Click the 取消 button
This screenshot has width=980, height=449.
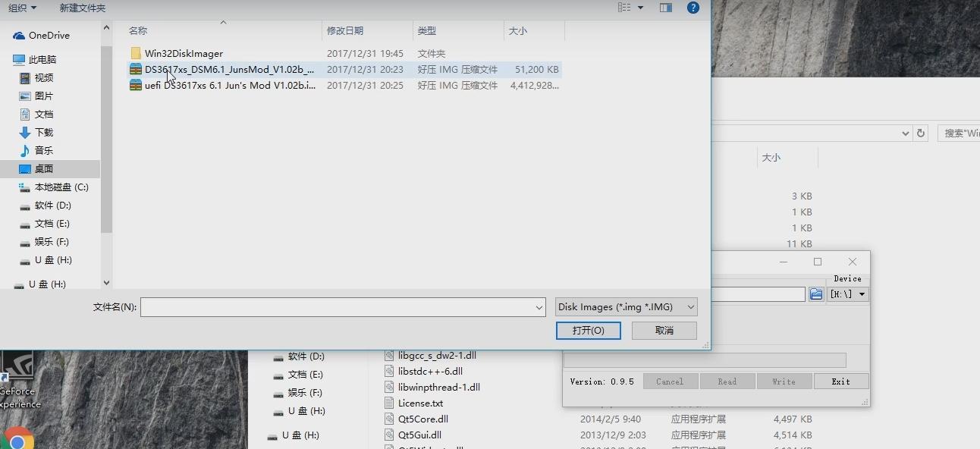[x=664, y=331]
